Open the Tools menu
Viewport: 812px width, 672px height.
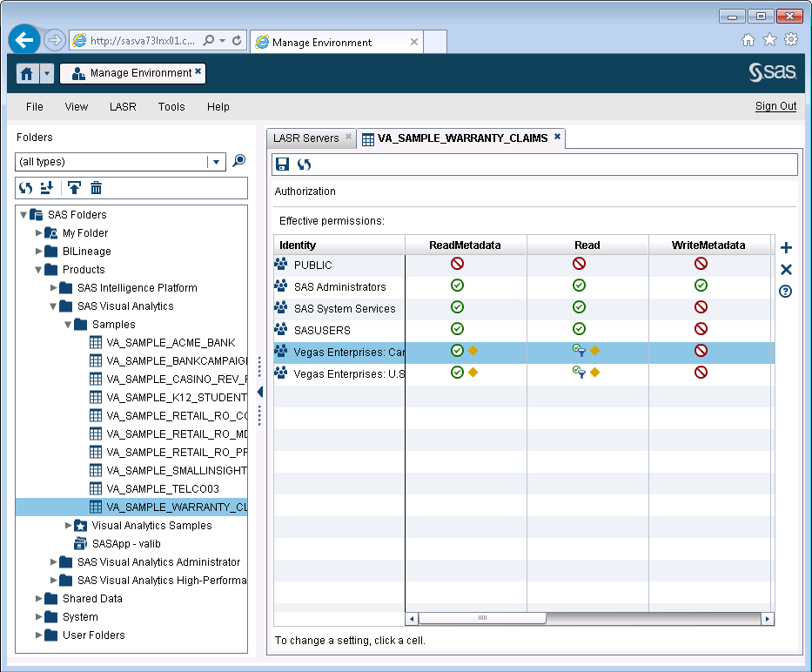click(171, 107)
